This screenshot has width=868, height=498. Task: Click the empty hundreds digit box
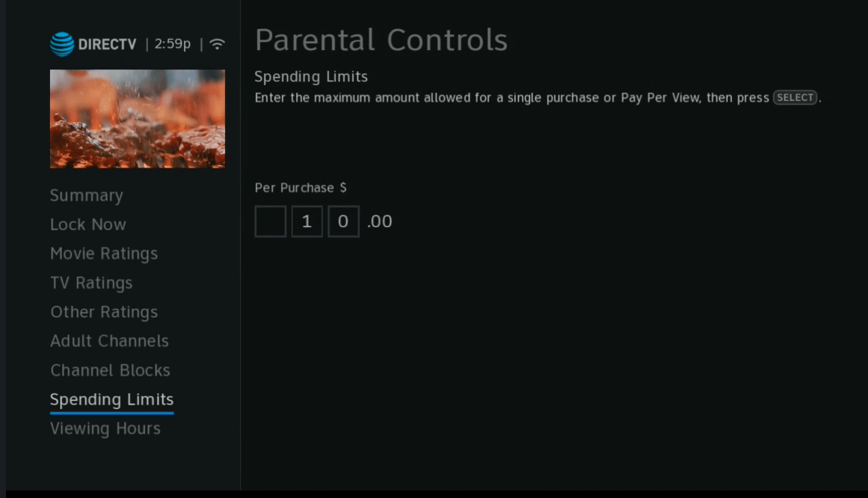[270, 221]
